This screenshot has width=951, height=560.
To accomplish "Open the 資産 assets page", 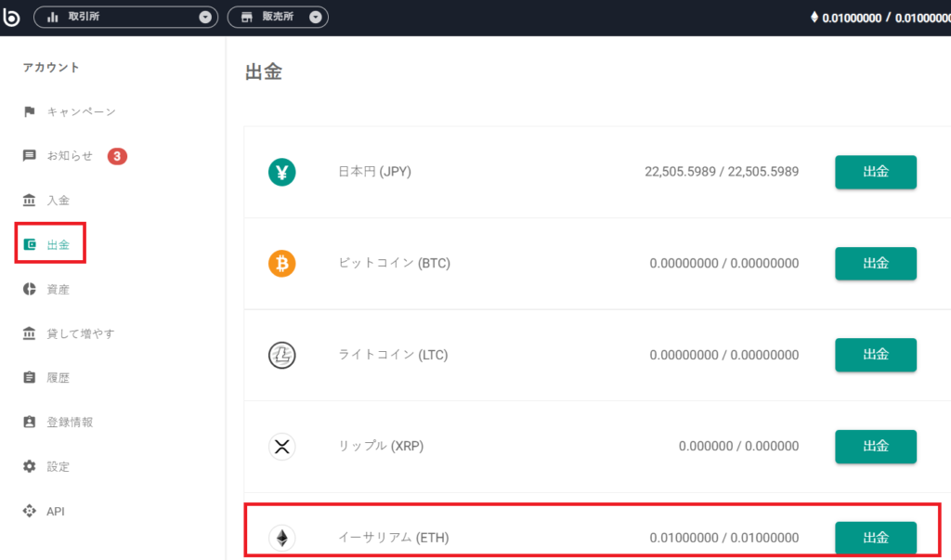I will click(x=59, y=290).
